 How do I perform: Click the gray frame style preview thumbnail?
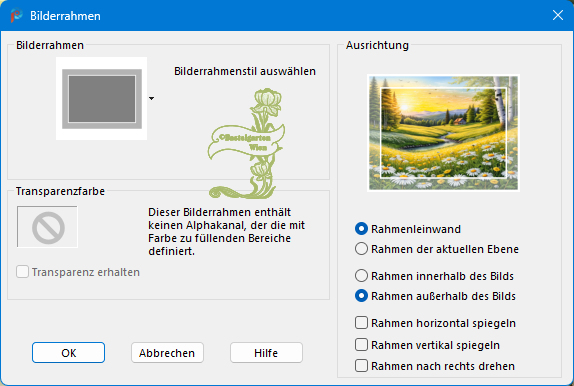tap(101, 98)
